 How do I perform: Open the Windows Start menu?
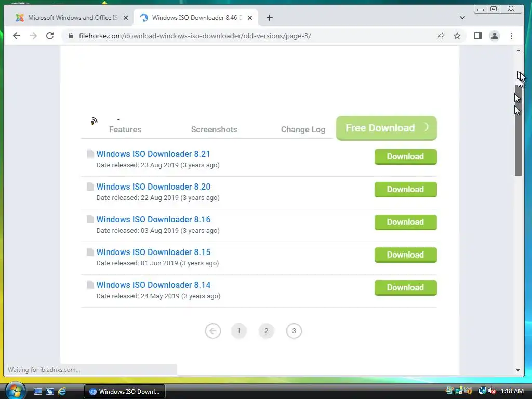pyautogui.click(x=15, y=391)
